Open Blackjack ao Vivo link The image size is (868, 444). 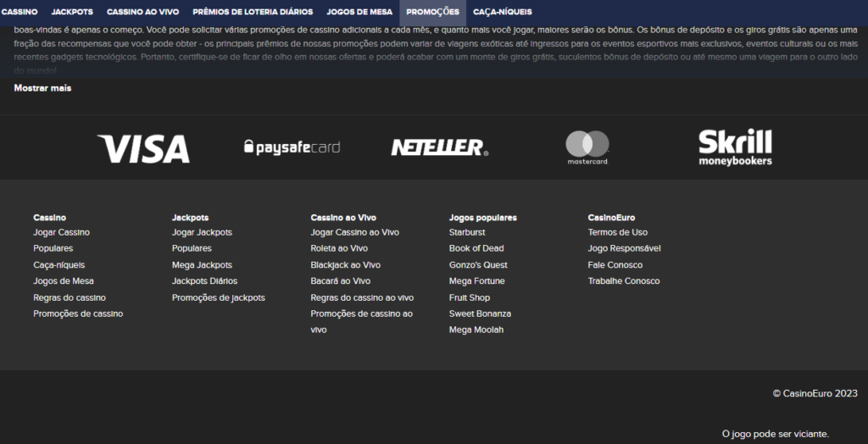(346, 265)
